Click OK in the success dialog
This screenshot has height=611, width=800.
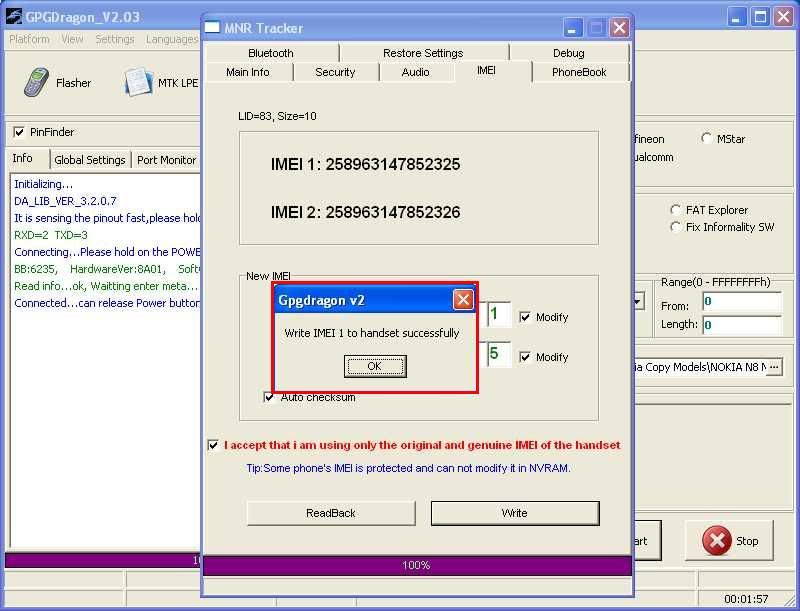[x=374, y=366]
